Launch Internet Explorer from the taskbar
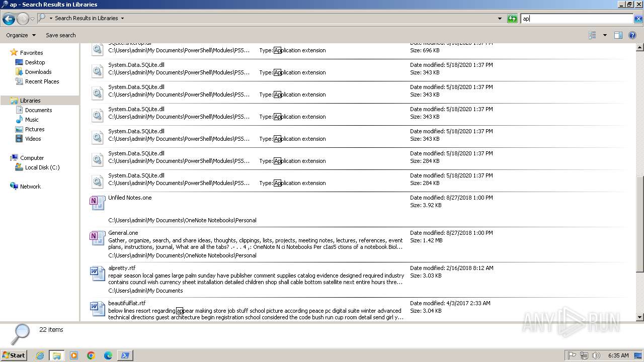This screenshot has height=362, width=644. point(40,355)
